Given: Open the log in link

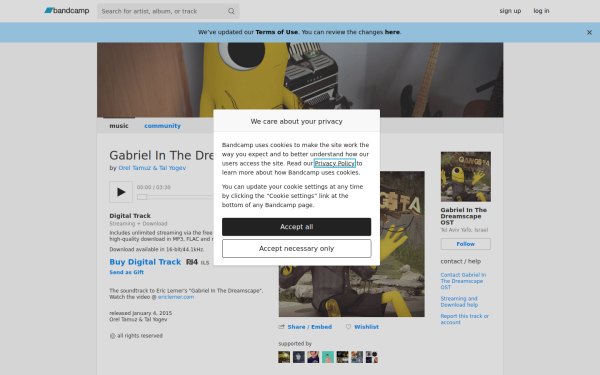Looking at the screenshot, I should pos(541,11).
